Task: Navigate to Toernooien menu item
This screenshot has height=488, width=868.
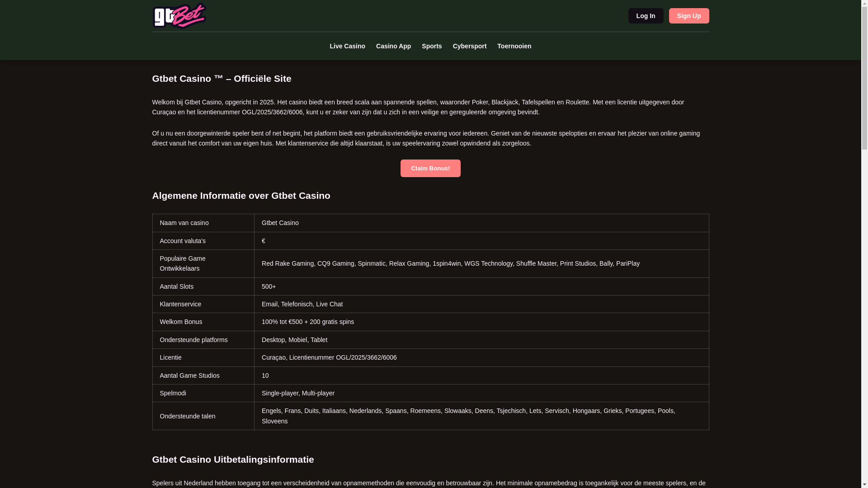Action: tap(514, 46)
